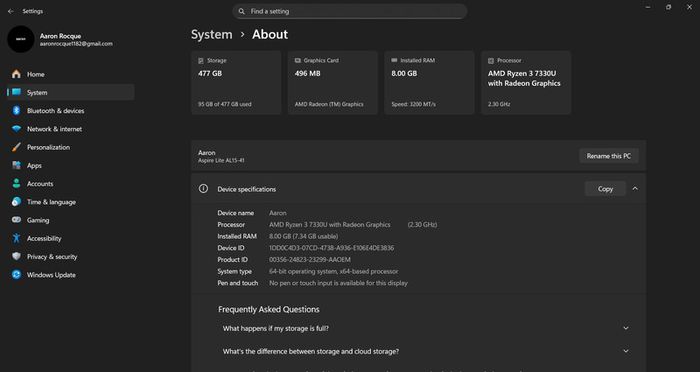Open Time & language settings
The height and width of the screenshot is (372, 700).
[70, 202]
